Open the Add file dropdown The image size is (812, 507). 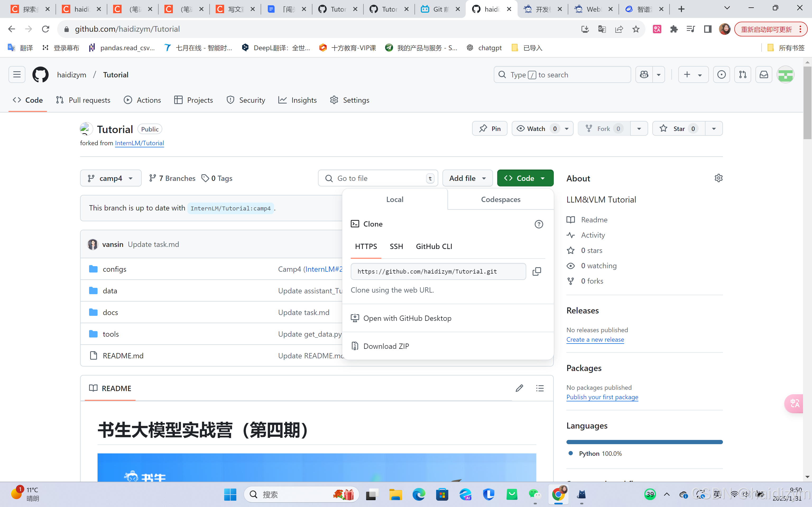click(x=467, y=179)
